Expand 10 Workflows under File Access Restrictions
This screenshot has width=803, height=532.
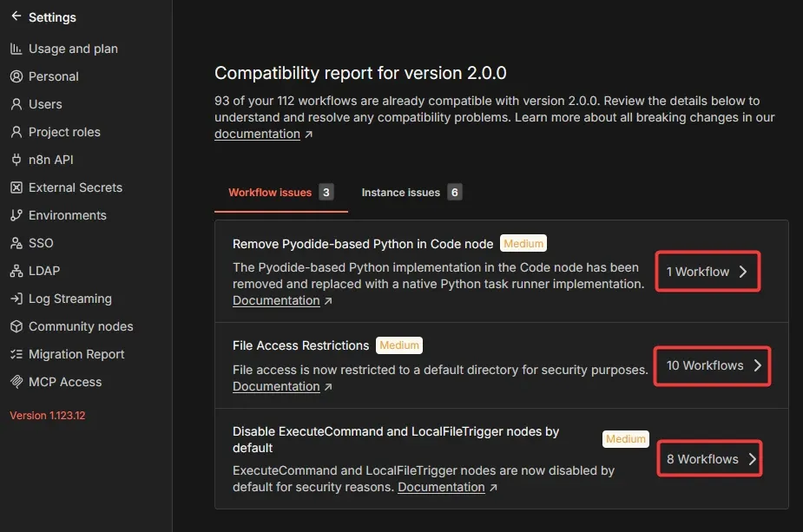[x=713, y=365]
